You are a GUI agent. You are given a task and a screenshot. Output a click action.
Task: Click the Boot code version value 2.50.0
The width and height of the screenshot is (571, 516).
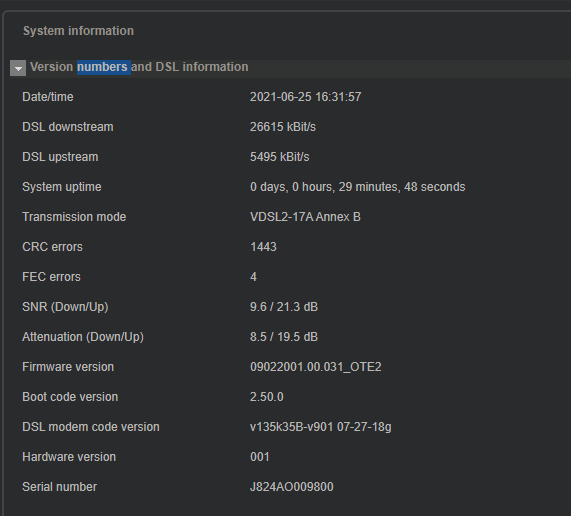tap(267, 397)
